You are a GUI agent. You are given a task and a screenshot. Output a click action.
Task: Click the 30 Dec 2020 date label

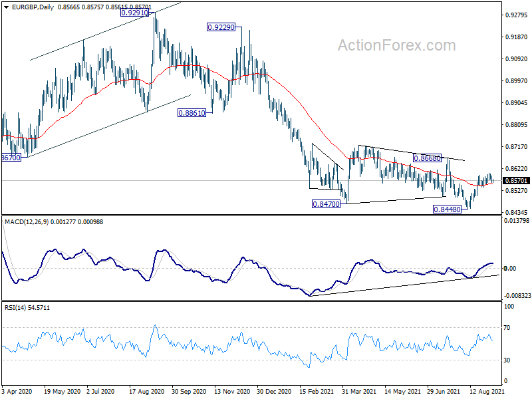point(274,391)
